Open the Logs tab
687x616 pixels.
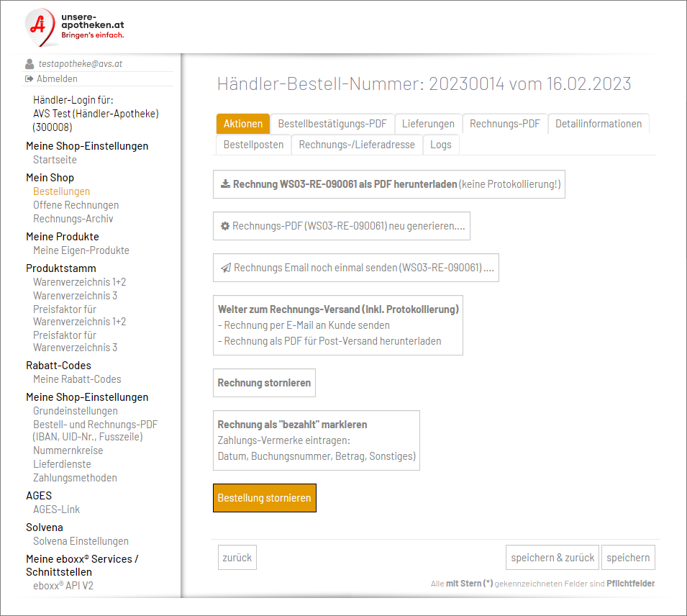440,145
